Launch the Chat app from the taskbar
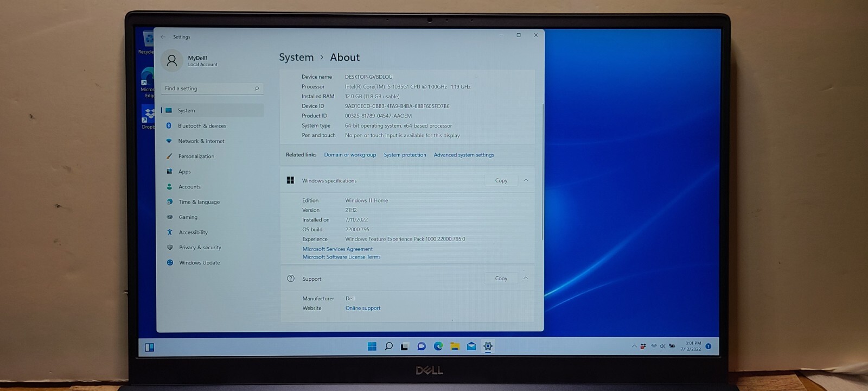The image size is (868, 391). [x=422, y=346]
